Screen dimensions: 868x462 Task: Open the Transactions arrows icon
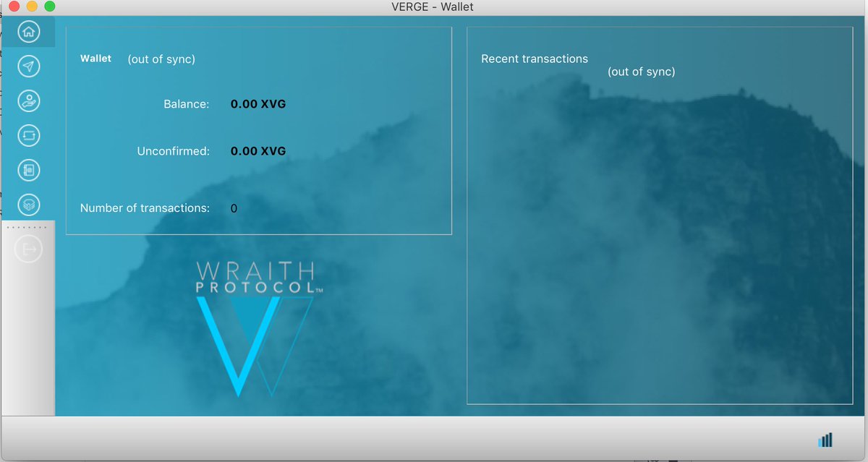pos(28,135)
